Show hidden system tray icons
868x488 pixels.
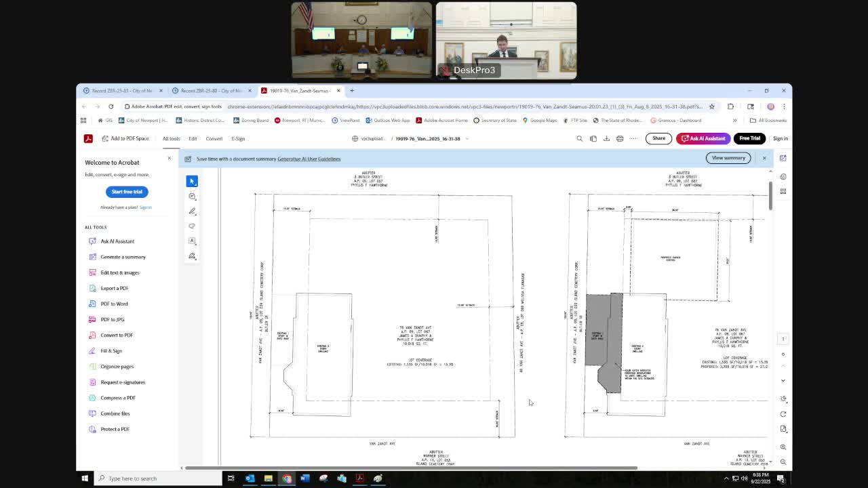(x=726, y=479)
